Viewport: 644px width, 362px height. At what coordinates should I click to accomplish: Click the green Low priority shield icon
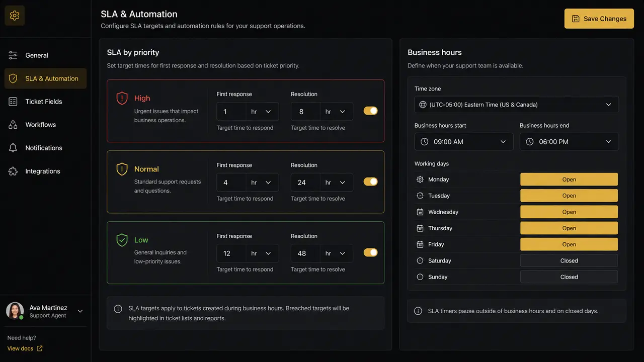pos(122,240)
